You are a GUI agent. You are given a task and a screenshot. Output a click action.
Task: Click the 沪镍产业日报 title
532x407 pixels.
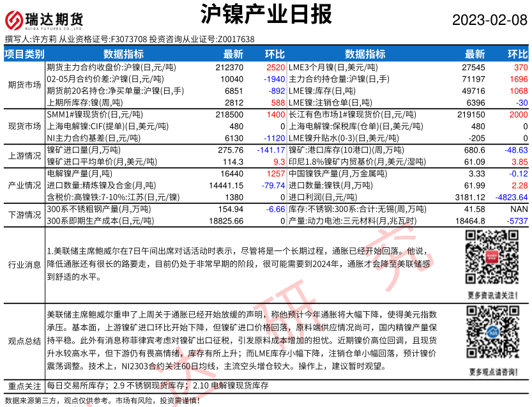pos(266,15)
